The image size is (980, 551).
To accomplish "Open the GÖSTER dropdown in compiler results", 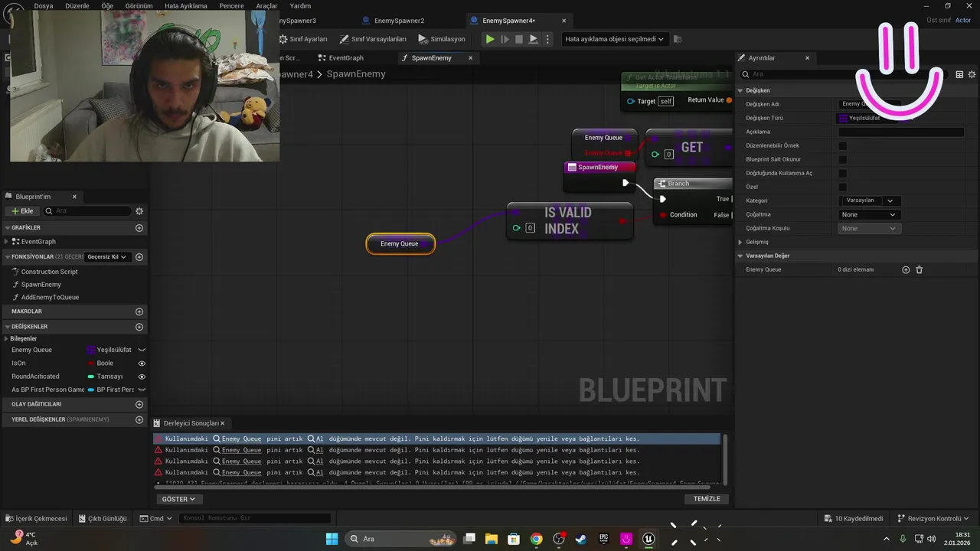I will [178, 499].
